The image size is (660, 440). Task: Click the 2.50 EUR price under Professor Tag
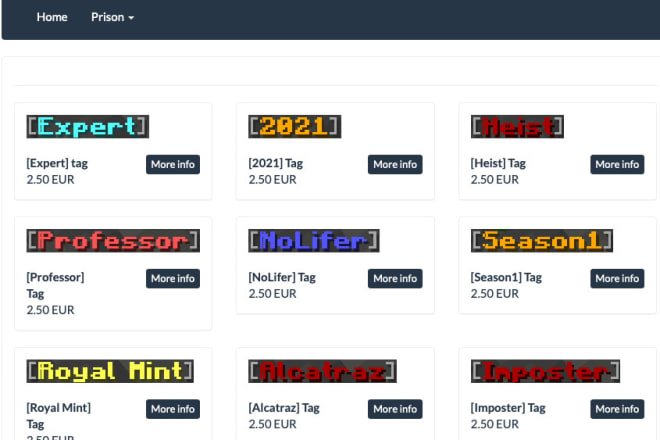[51, 310]
